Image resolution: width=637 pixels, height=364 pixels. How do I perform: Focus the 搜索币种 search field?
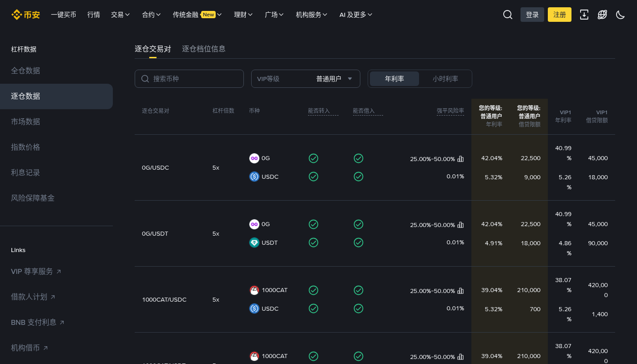tap(189, 79)
